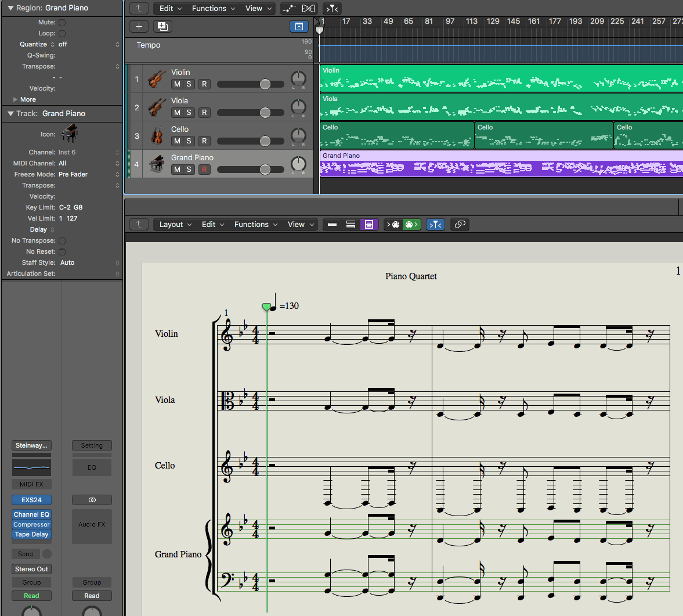The height and width of the screenshot is (616, 683).
Task: Click the Catch Playhead icon in tracks toolbar
Action: 332,8
